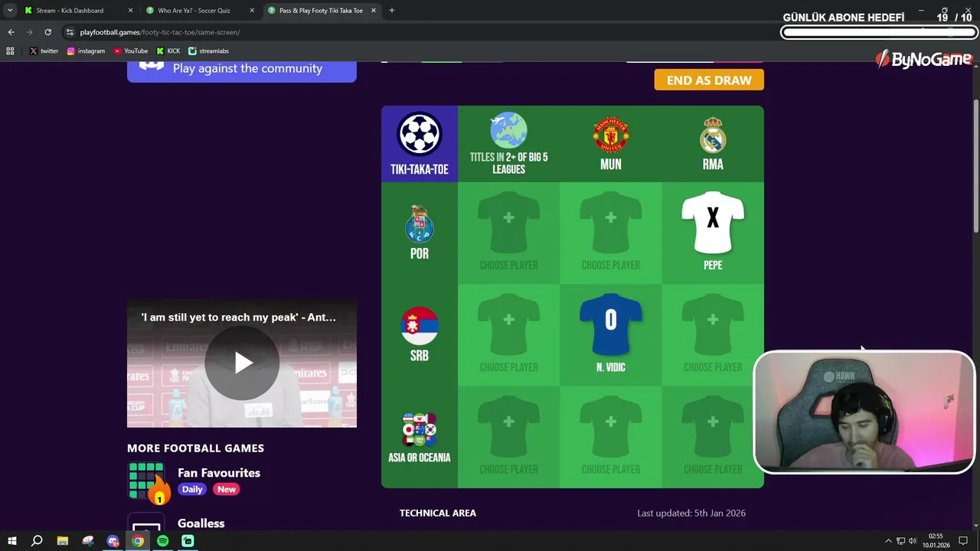Choose player for Serbia and Real Madrid

[x=713, y=335]
